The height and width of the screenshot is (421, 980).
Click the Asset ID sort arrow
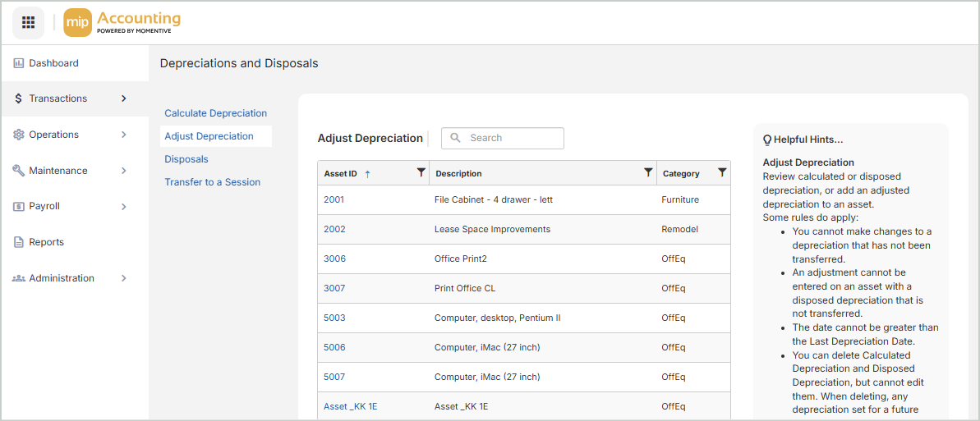click(x=367, y=174)
